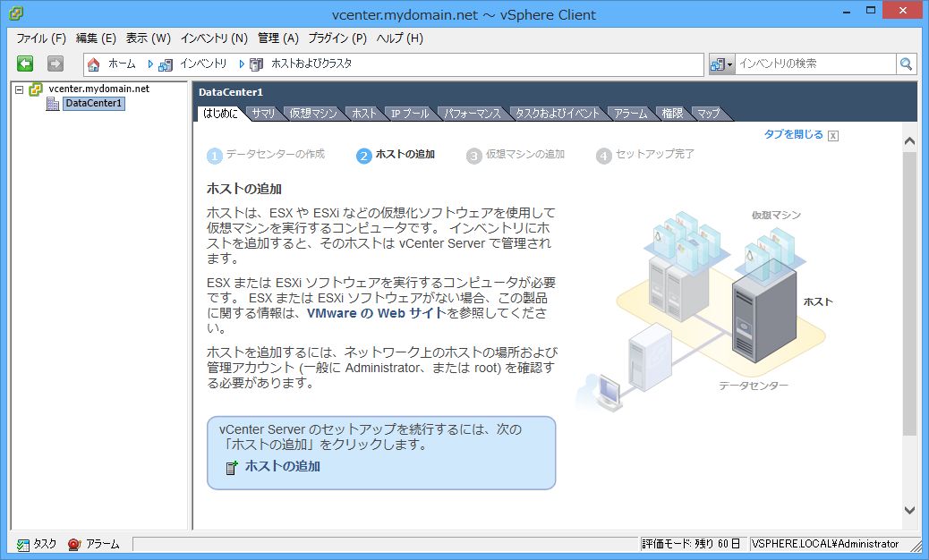Select the vcenter.mydomain.net tree label

point(99,89)
